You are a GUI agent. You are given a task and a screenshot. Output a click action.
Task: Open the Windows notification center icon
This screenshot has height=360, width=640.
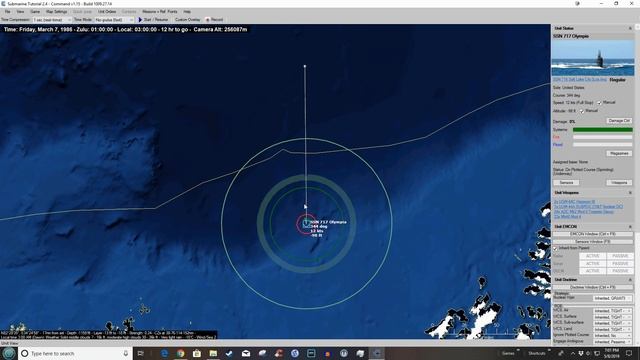click(x=629, y=353)
